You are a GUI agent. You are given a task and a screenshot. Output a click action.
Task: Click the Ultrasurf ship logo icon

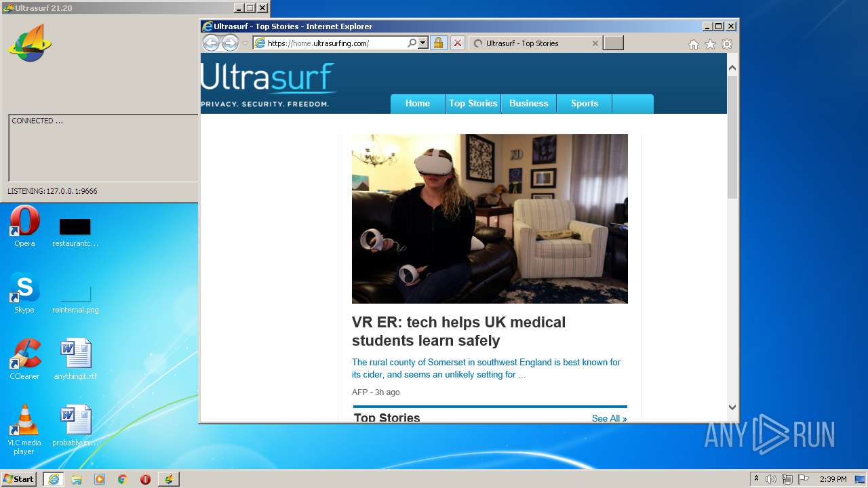(30, 43)
